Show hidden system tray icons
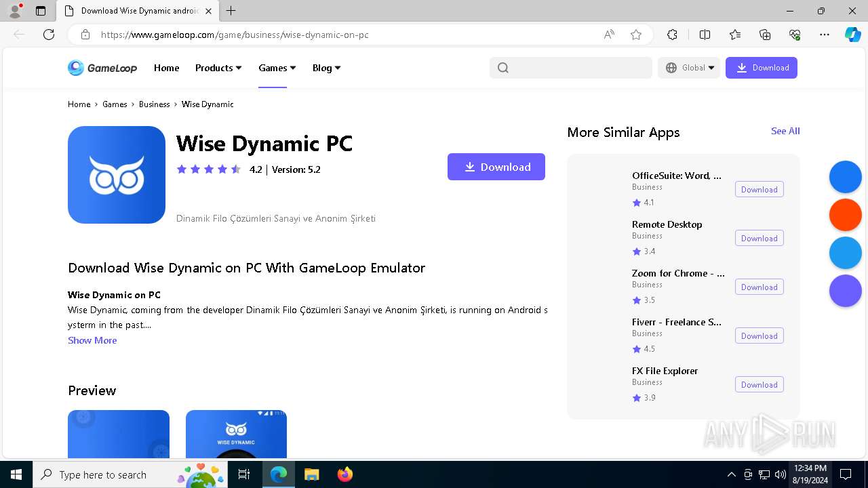Viewport: 868px width, 488px height. (731, 474)
